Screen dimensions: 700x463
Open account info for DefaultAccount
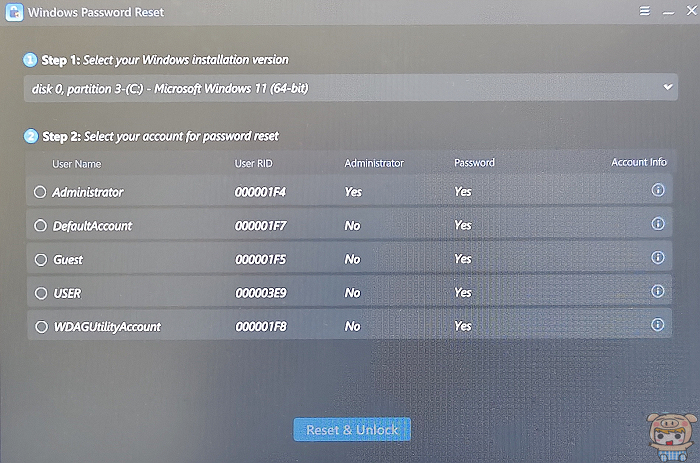pos(657,224)
